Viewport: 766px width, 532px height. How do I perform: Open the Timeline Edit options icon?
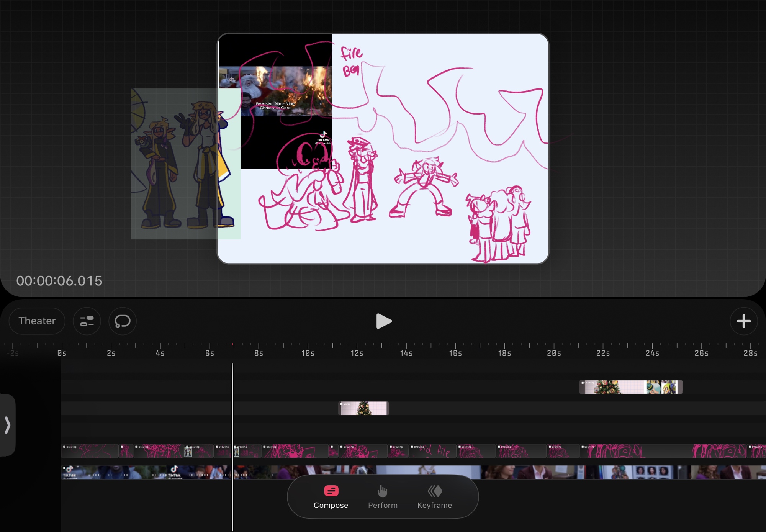point(87,321)
